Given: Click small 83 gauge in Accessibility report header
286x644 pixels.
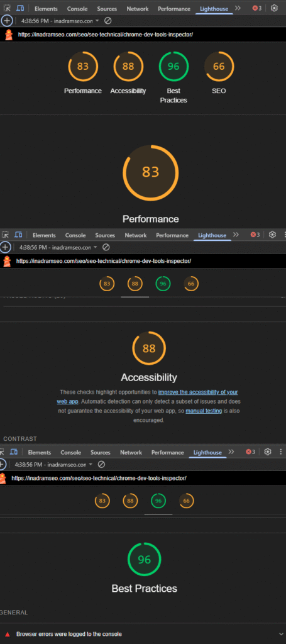Looking at the screenshot, I should pyautogui.click(x=107, y=284).
